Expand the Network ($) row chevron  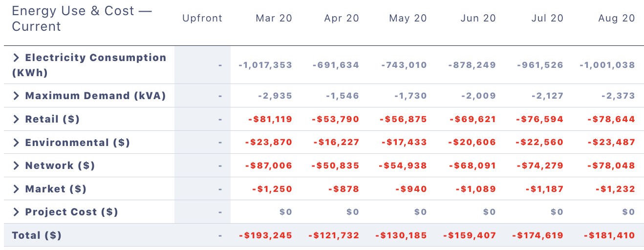click(x=16, y=166)
